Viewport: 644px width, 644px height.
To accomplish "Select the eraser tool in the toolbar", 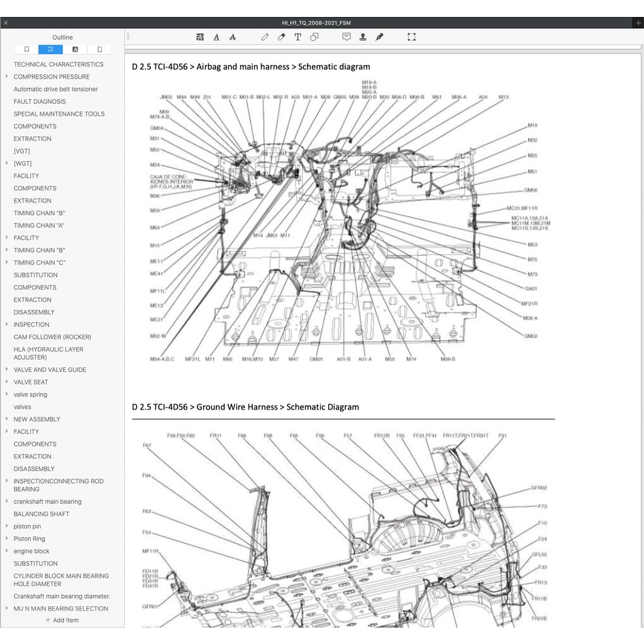I will tap(281, 37).
